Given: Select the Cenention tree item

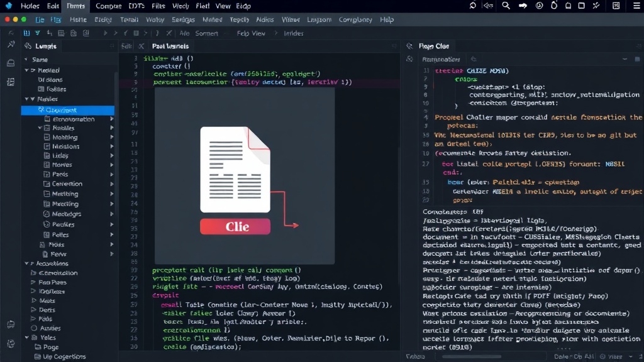Looking at the screenshot, I should tap(67, 184).
